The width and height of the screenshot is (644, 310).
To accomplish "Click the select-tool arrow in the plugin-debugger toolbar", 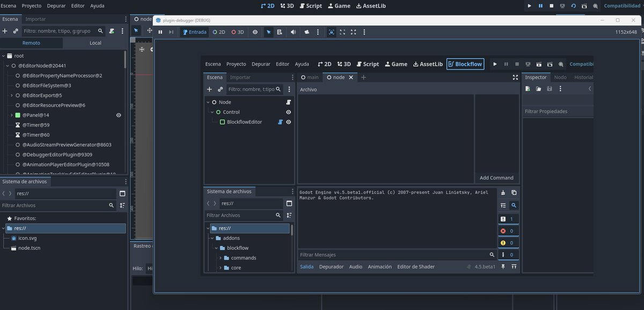I will 269,32.
